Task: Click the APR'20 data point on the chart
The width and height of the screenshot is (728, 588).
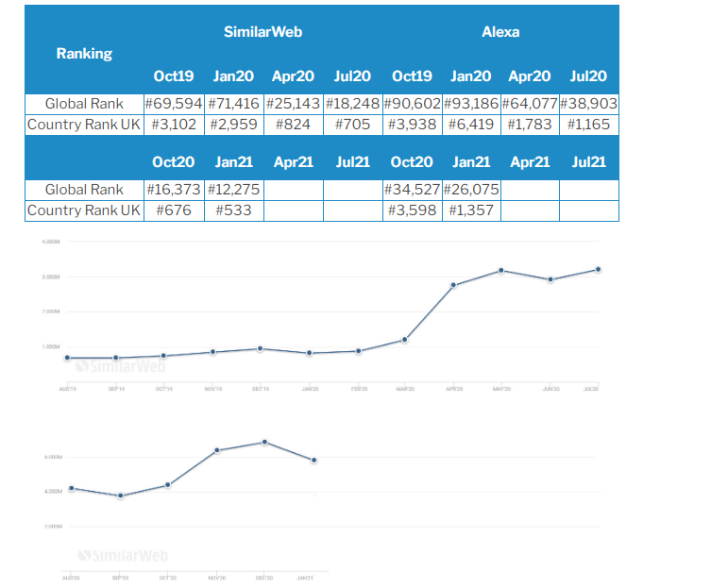Action: (454, 285)
